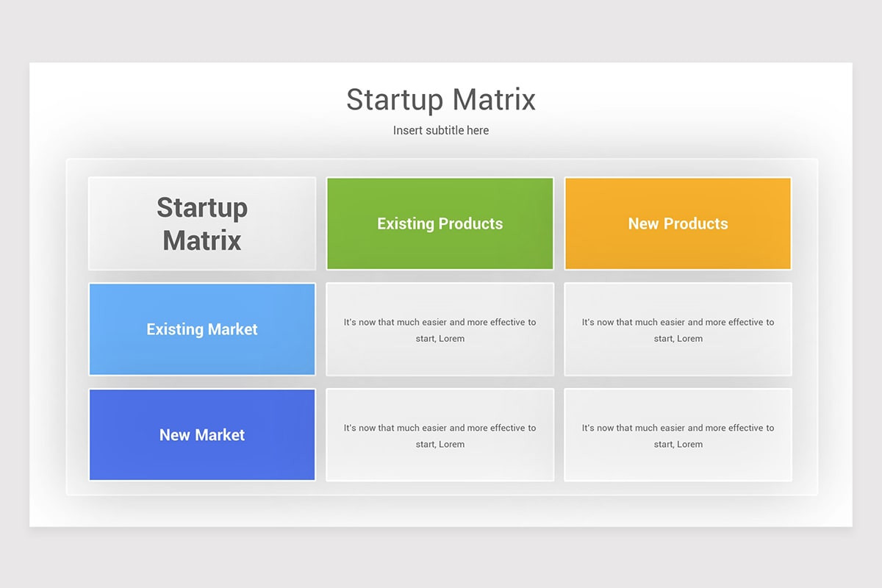Select the orange New Products box
The height and width of the screenshot is (588, 882).
678,223
